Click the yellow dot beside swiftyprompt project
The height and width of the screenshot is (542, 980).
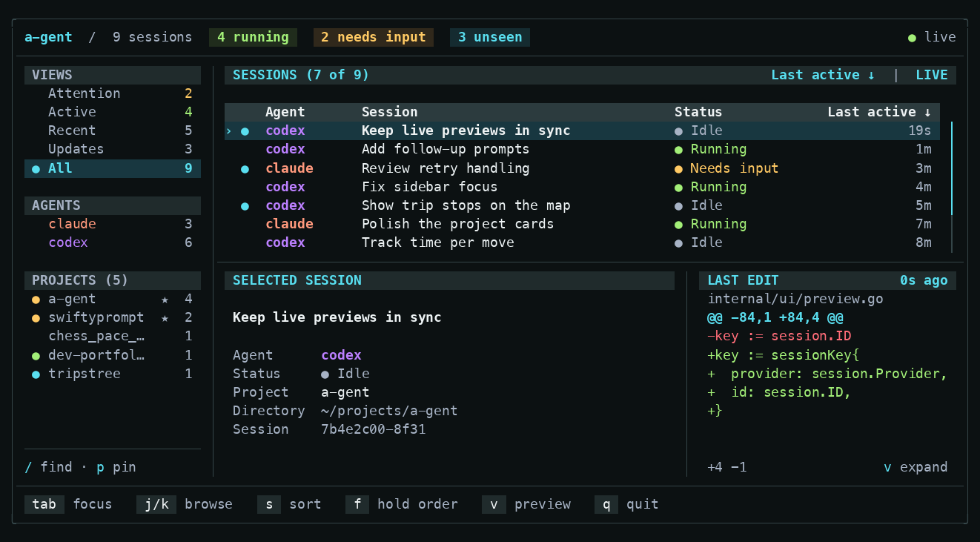pyautogui.click(x=36, y=319)
